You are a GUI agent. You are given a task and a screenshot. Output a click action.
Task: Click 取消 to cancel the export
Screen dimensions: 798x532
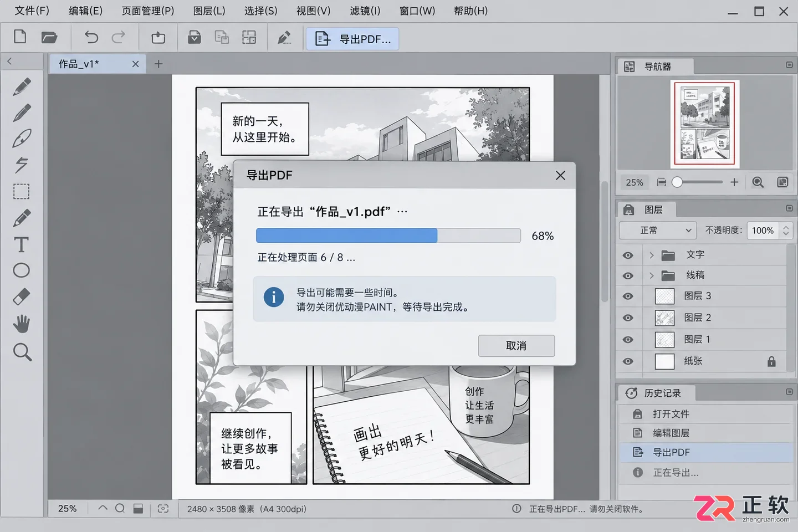[516, 346]
